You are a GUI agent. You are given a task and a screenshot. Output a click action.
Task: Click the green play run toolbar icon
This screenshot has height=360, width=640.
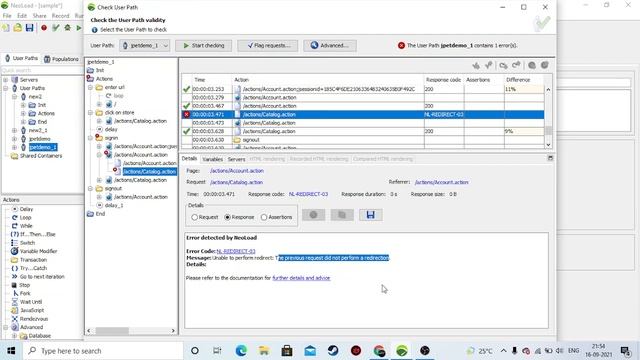(79, 28)
